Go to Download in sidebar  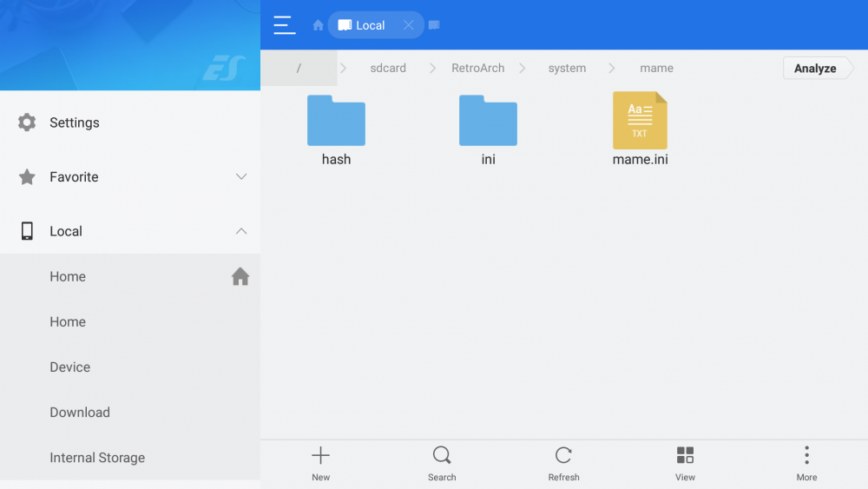click(80, 413)
